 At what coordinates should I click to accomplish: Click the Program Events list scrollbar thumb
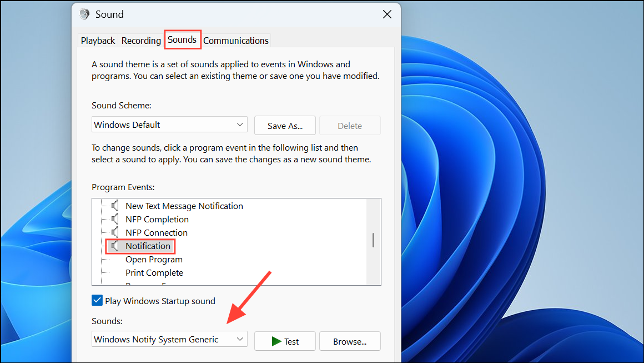tap(373, 240)
